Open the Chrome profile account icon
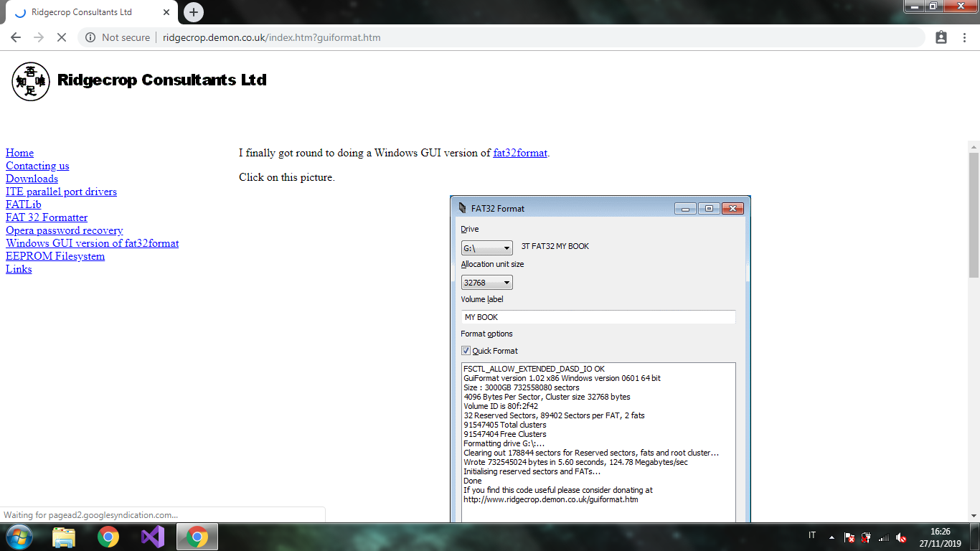980x551 pixels. click(x=941, y=37)
